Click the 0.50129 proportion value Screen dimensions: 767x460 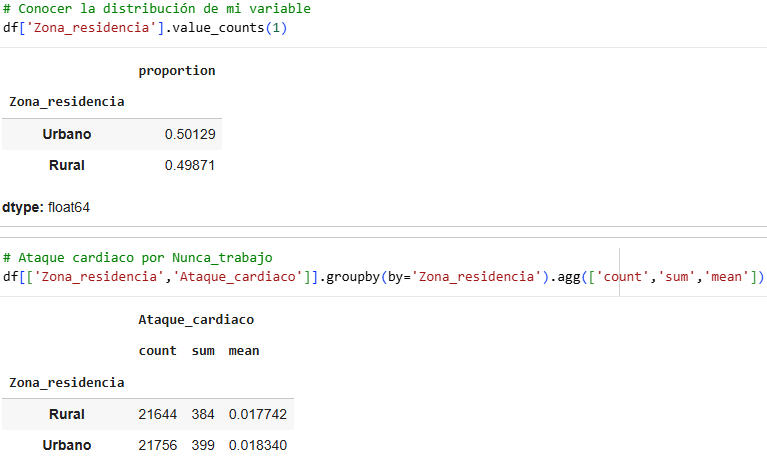tap(190, 134)
